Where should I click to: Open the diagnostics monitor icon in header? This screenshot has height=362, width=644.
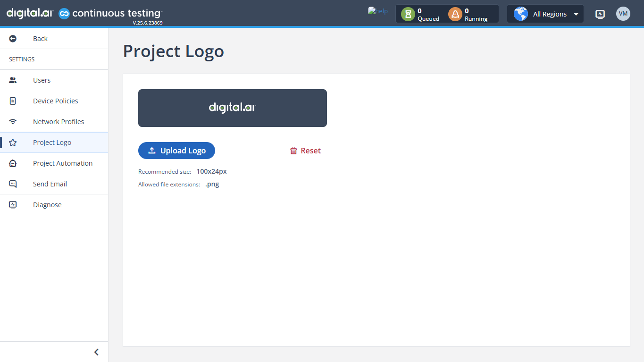[x=600, y=14]
